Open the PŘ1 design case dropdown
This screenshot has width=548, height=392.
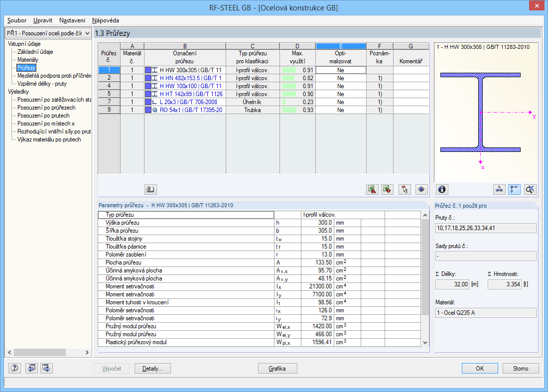pyautogui.click(x=48, y=33)
